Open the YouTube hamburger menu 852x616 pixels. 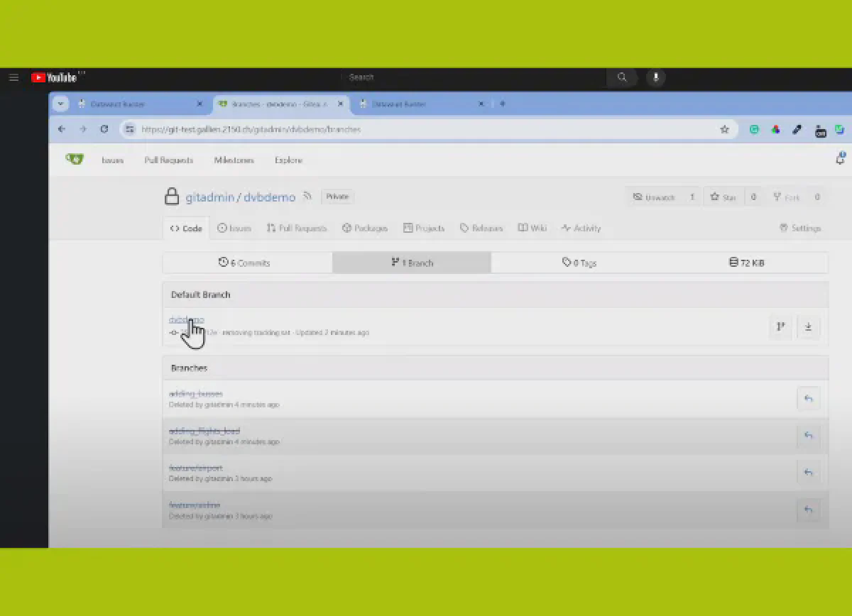click(x=13, y=77)
